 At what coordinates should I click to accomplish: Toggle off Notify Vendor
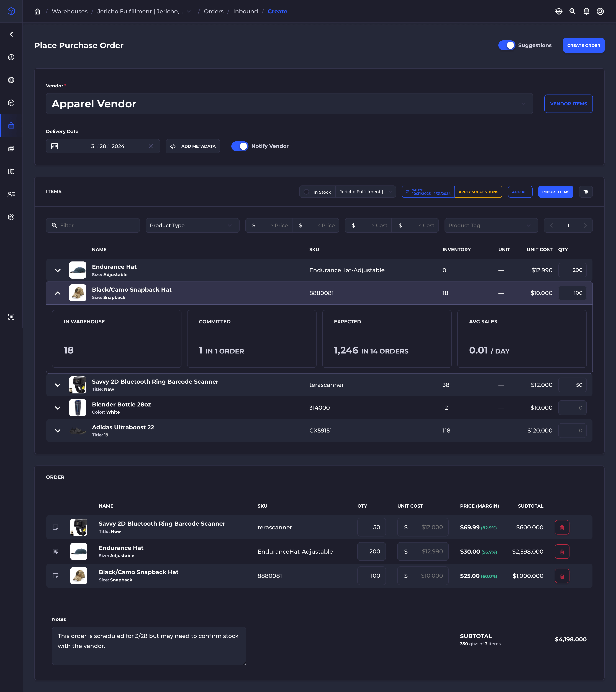(x=240, y=146)
